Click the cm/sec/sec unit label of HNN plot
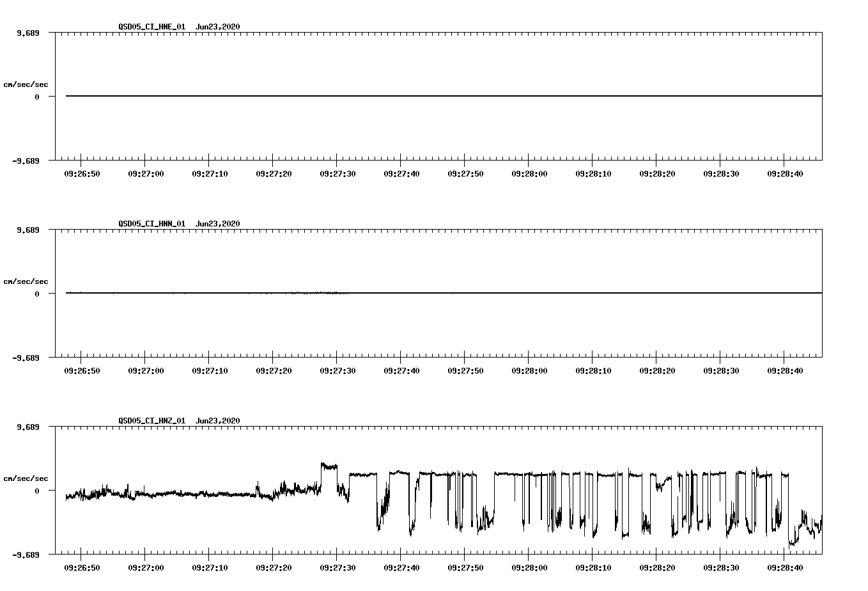The width and height of the screenshot is (868, 591). pyautogui.click(x=26, y=281)
